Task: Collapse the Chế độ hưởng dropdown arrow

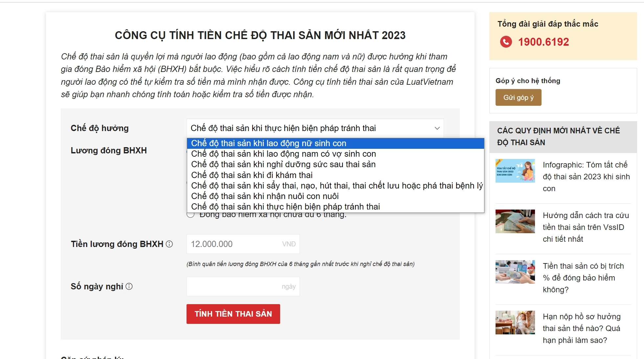Action: pyautogui.click(x=437, y=128)
